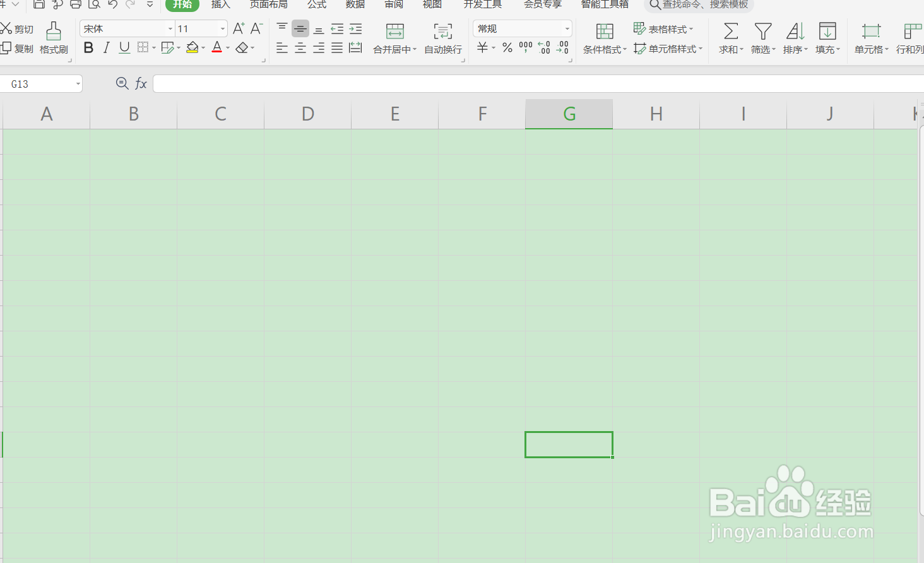Open Table Style (表格样式) dropdown
Image resolution: width=924 pixels, height=563 pixels.
point(663,29)
